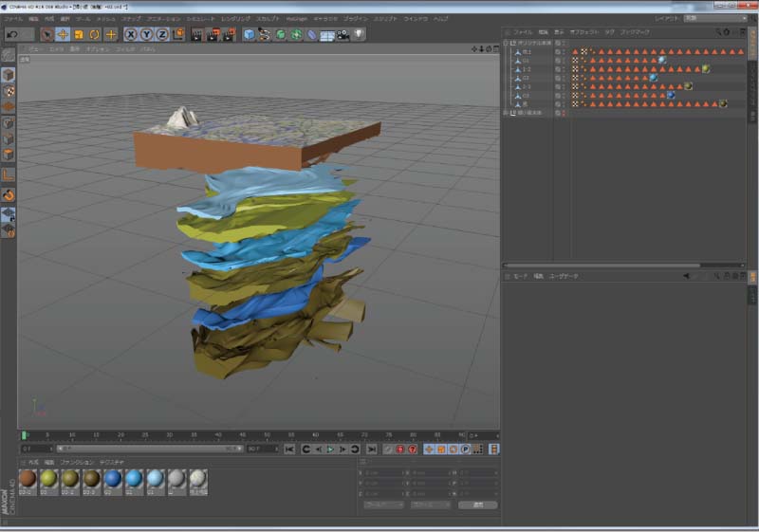The width and height of the screenshot is (759, 532).
Task: Collapse the top null object tree
Action: 506,43
